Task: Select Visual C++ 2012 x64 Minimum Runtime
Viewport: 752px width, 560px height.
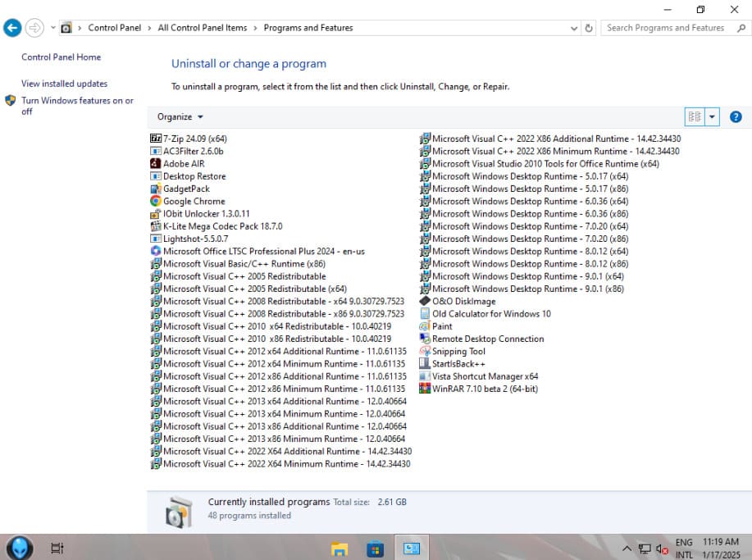Action: pyautogui.click(x=278, y=363)
